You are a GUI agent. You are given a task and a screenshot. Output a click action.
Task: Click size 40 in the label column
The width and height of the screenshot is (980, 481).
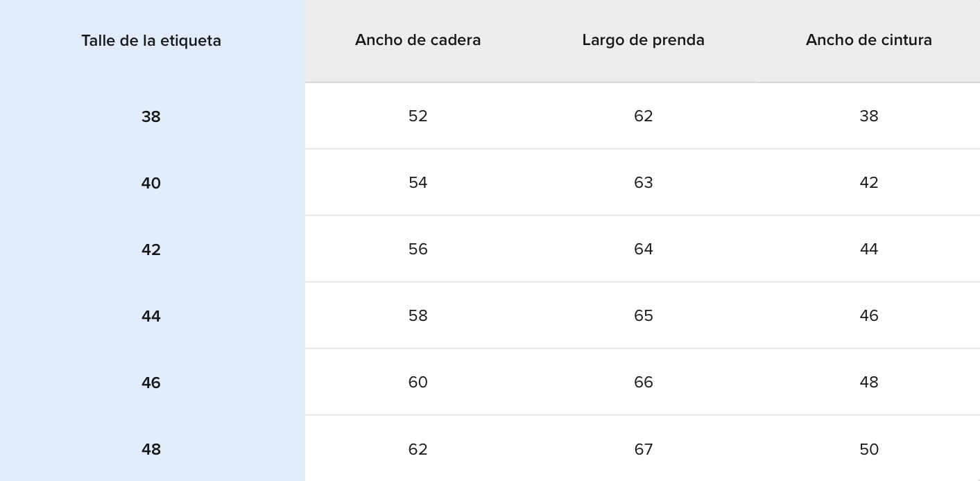(x=151, y=183)
